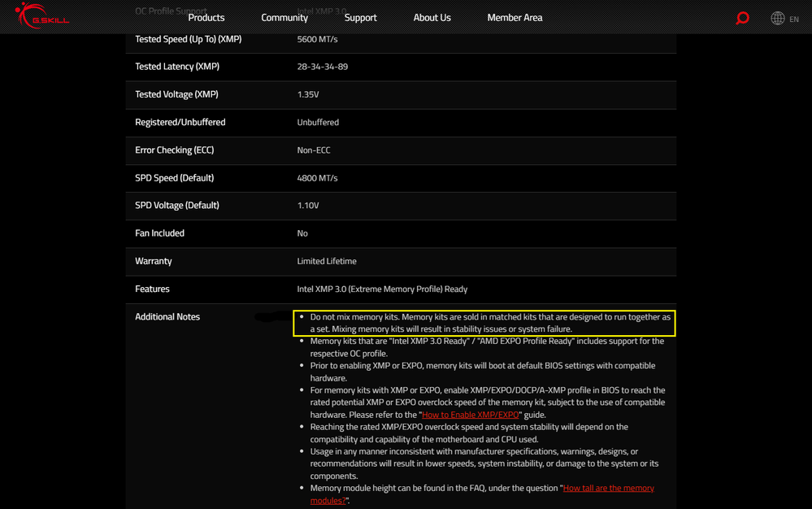Open the Products menu
The width and height of the screenshot is (812, 509).
click(x=206, y=18)
